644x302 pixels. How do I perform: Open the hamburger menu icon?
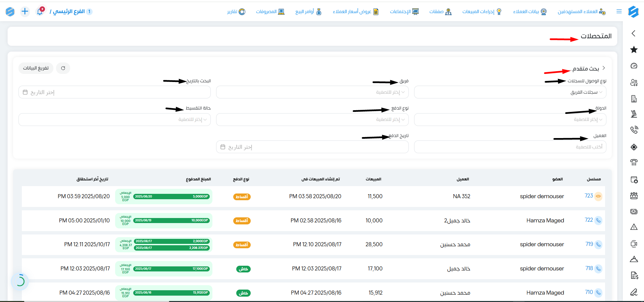(x=619, y=11)
